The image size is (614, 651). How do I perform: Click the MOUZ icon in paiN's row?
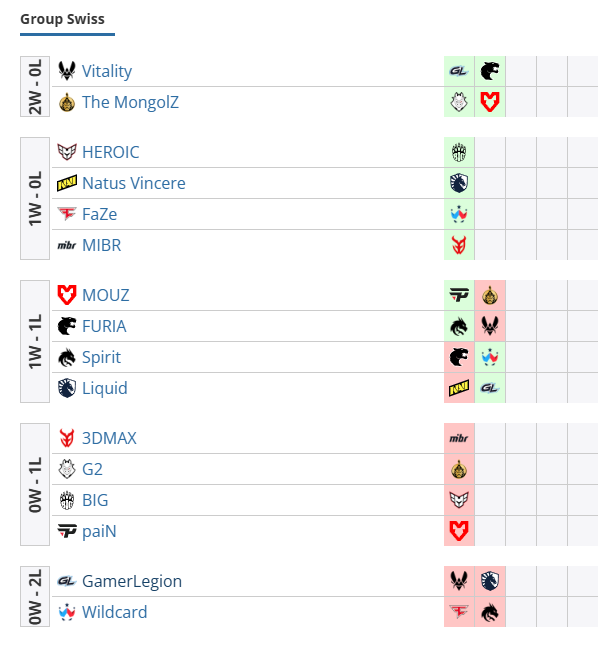[x=459, y=531]
